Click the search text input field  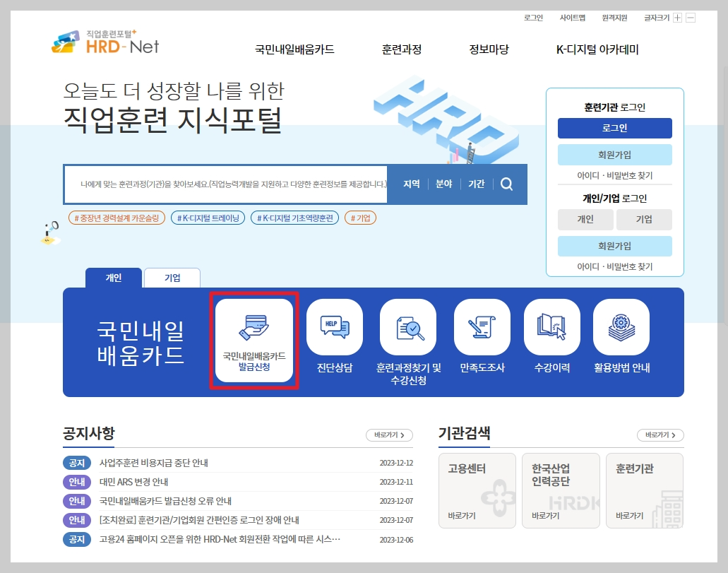coord(226,184)
